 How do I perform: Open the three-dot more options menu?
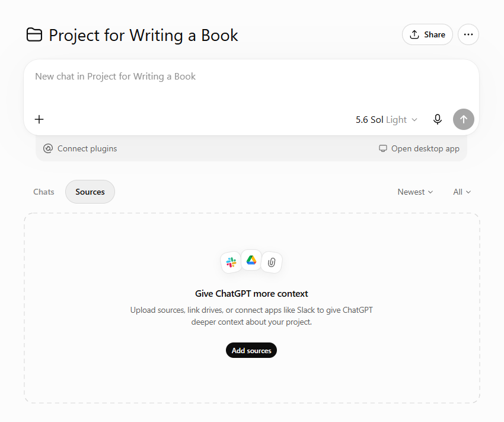(x=468, y=34)
